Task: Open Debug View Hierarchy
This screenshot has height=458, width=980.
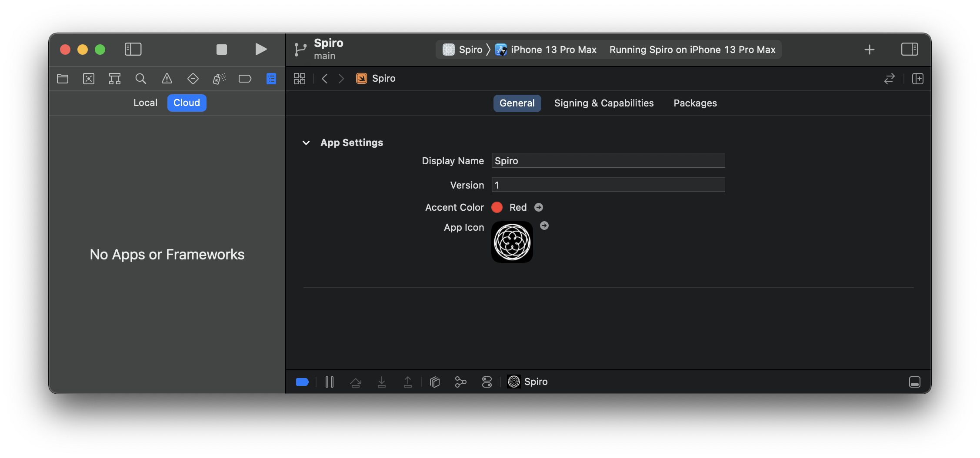Action: 435,382
